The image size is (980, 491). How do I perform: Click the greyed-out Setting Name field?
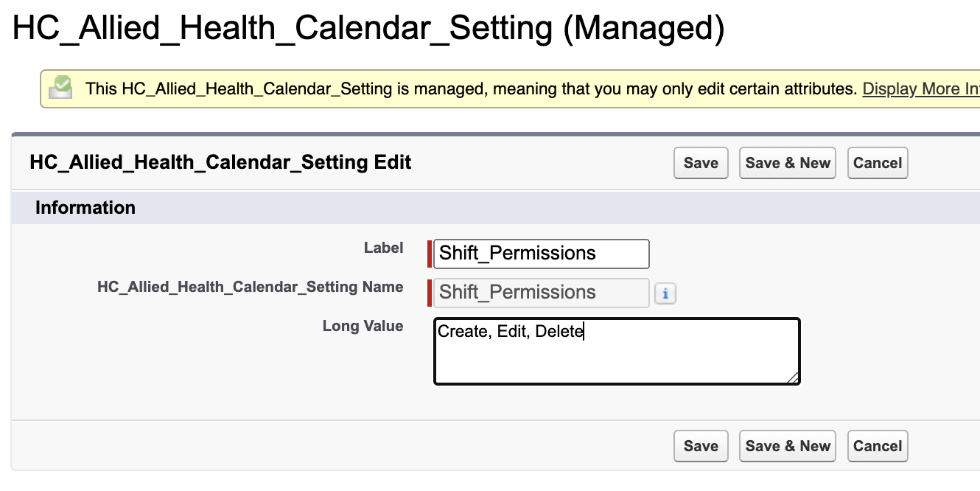(x=542, y=293)
